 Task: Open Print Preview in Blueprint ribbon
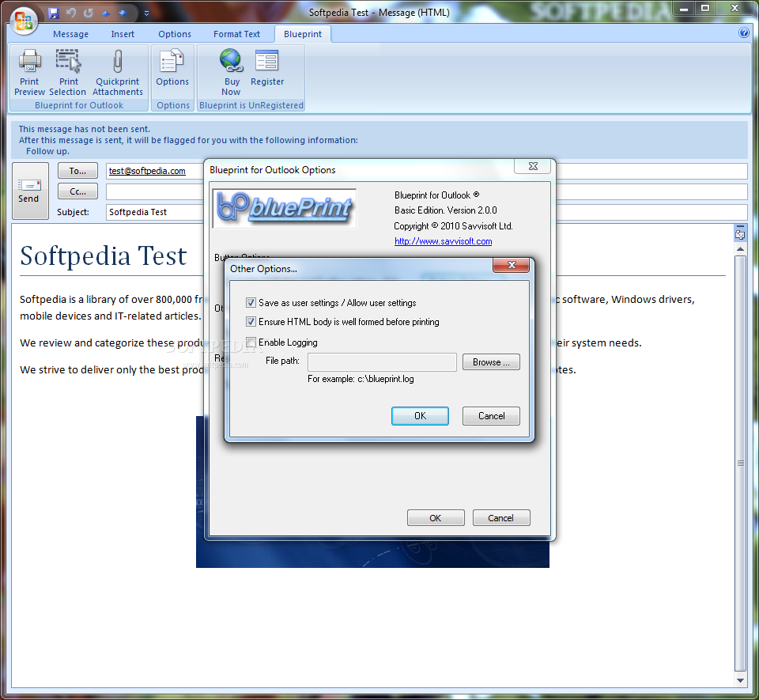coord(29,72)
